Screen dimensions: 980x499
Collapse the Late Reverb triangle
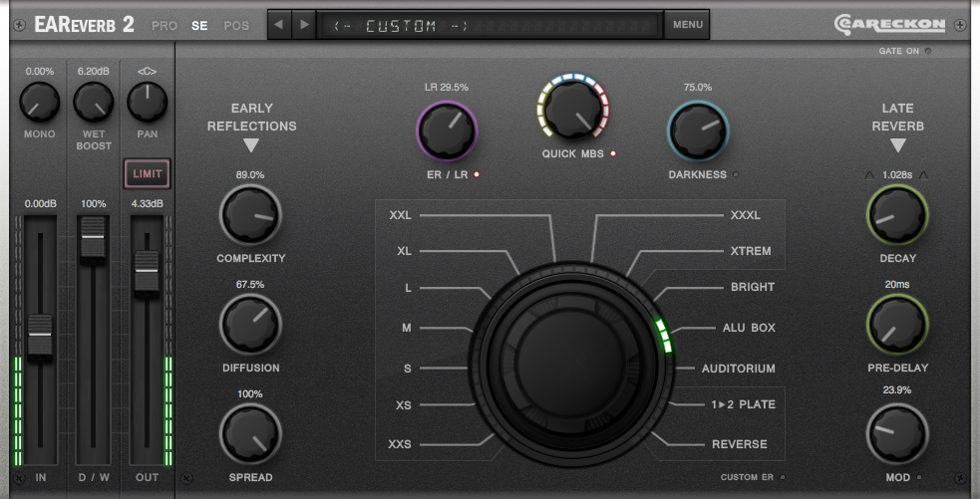click(x=897, y=145)
